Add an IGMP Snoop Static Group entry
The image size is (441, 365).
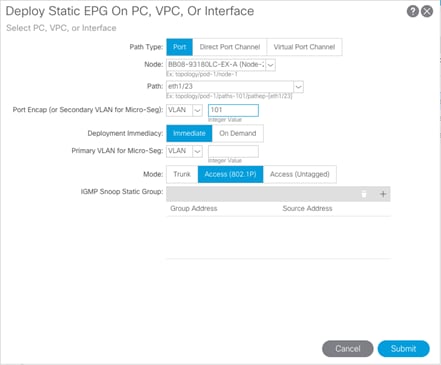383,194
